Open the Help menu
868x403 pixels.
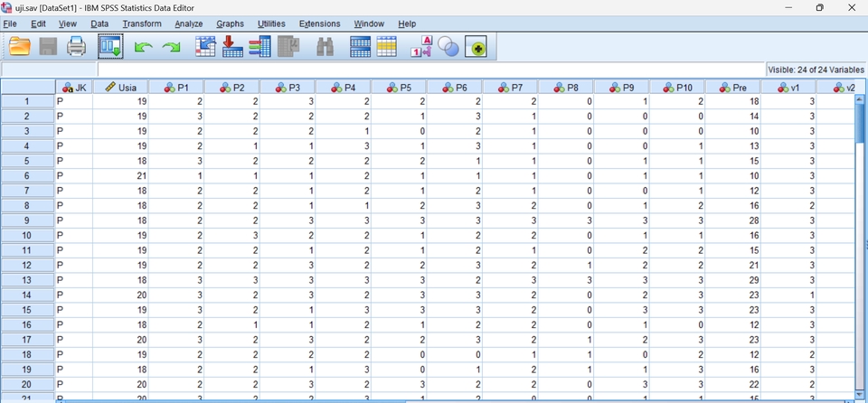[x=407, y=23]
